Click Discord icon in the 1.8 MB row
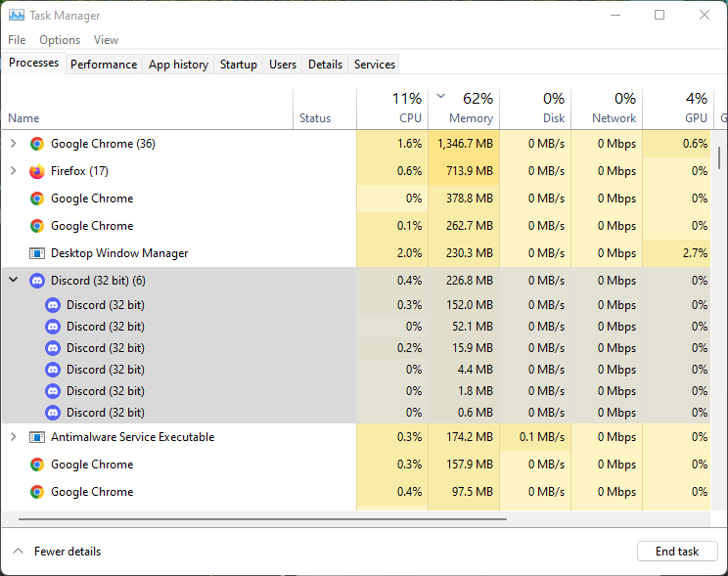The image size is (728, 576). (x=53, y=391)
